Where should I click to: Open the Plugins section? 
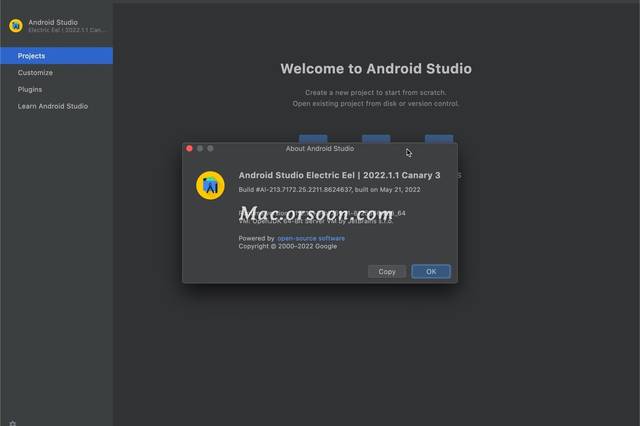point(30,89)
